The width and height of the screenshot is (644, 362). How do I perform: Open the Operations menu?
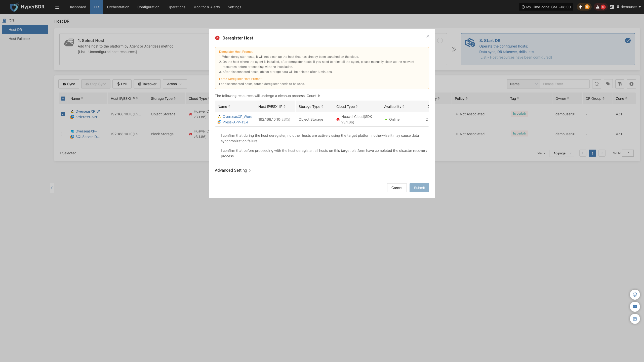176,7
